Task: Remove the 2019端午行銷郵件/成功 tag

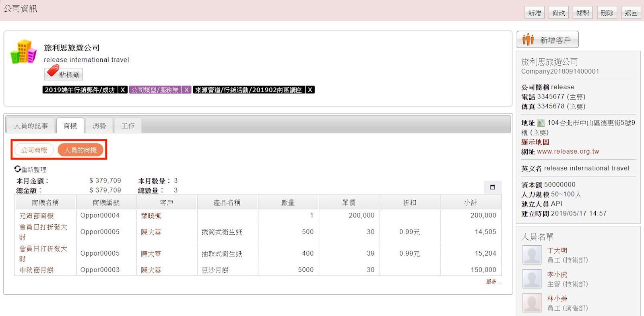Action: 123,90
